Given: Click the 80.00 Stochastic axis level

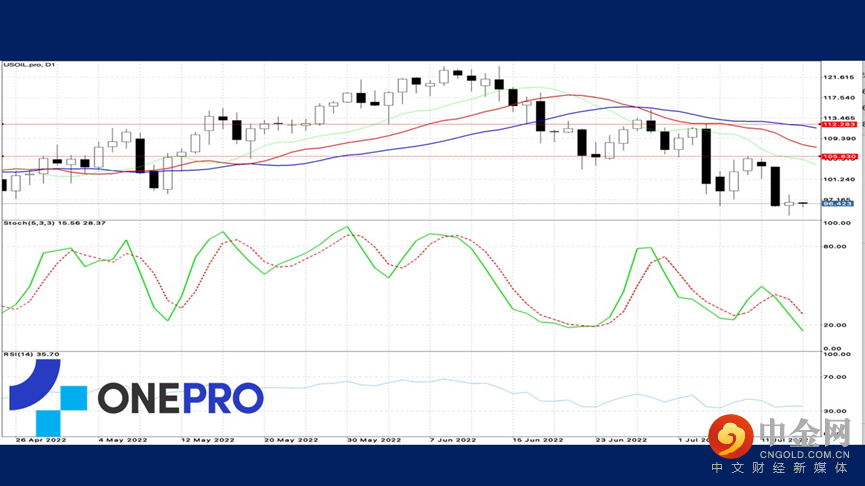Looking at the screenshot, I should tap(835, 247).
